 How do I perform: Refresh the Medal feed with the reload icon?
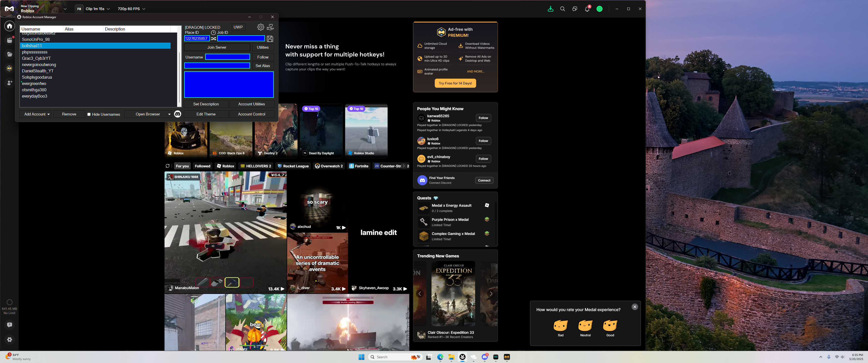coord(168,166)
